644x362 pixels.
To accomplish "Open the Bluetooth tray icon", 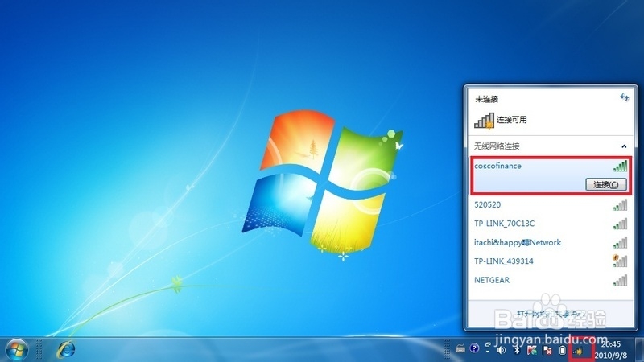I will click(517, 350).
